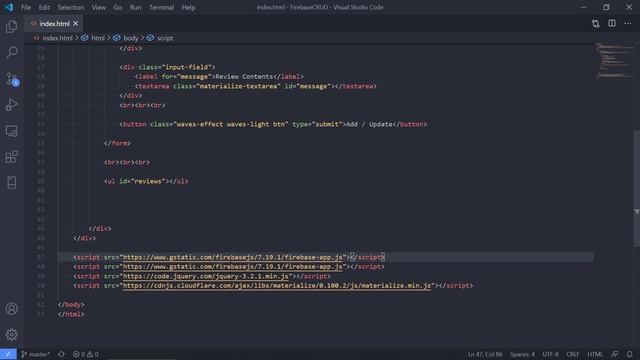This screenshot has height=360, width=640.
Task: Open the firebase-app.js link on line 48
Action: [232, 267]
